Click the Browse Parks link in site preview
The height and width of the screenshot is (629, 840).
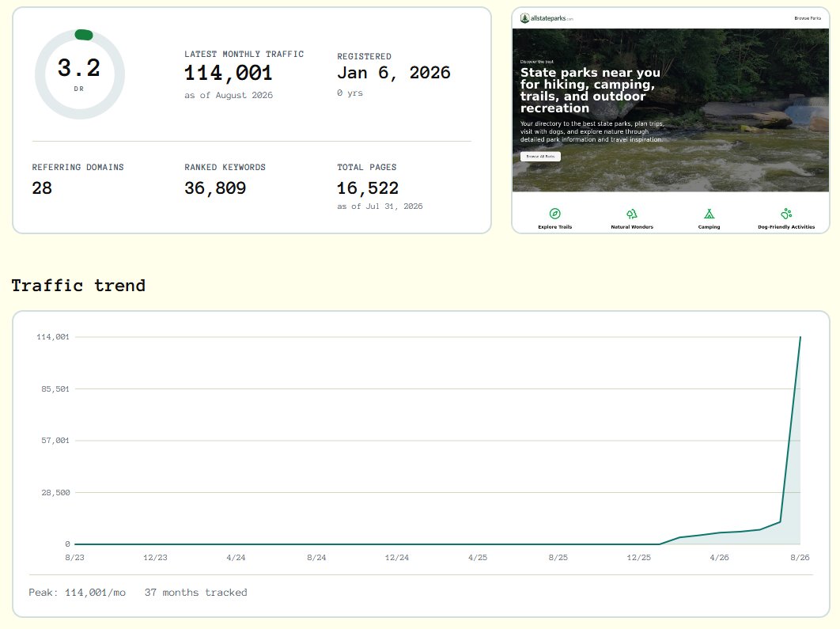point(808,18)
